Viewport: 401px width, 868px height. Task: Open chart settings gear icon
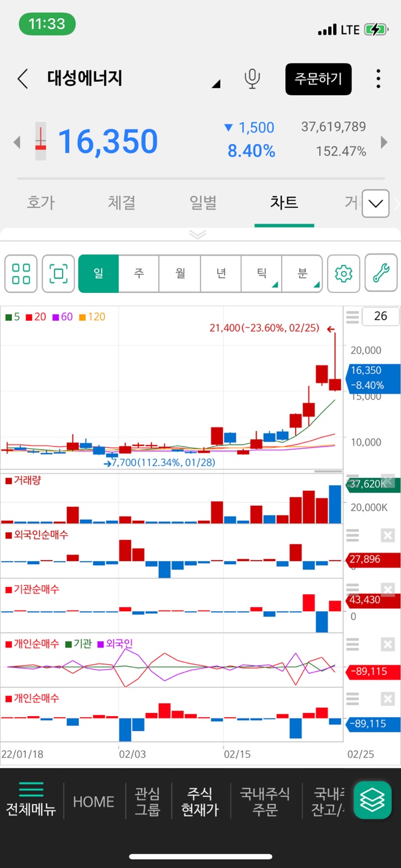pyautogui.click(x=343, y=274)
